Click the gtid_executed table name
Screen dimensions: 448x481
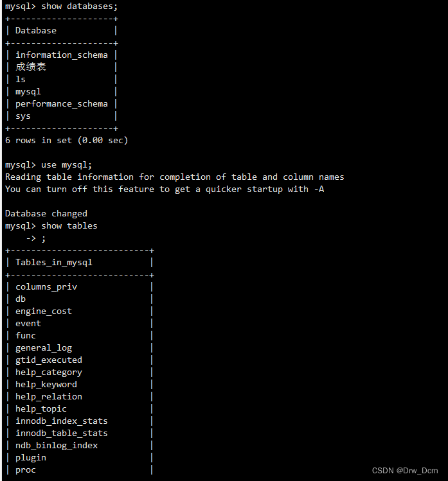[x=49, y=360]
